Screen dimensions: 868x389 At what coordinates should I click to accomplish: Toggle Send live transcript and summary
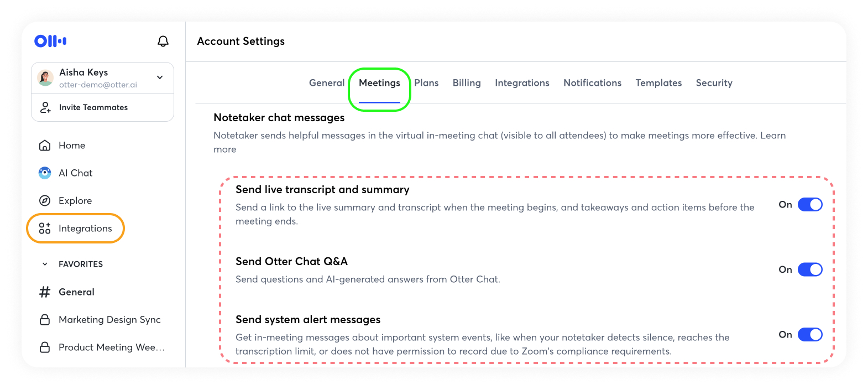tap(810, 205)
